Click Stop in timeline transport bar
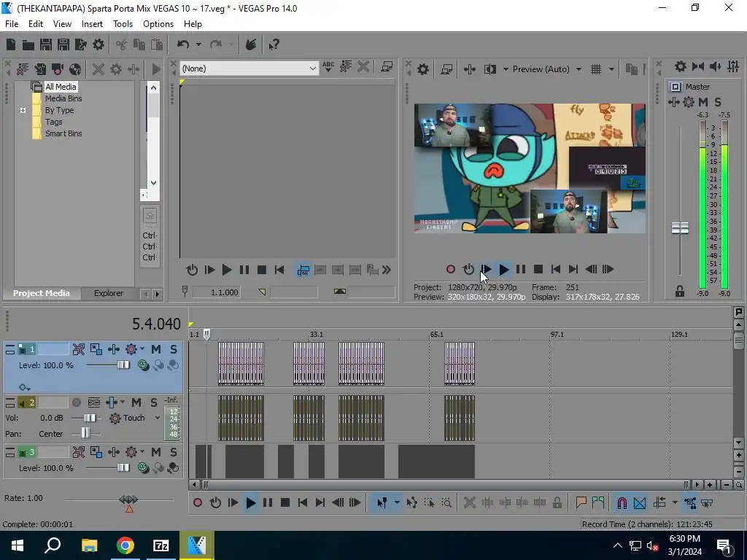Image resolution: width=747 pixels, height=560 pixels. tap(285, 502)
